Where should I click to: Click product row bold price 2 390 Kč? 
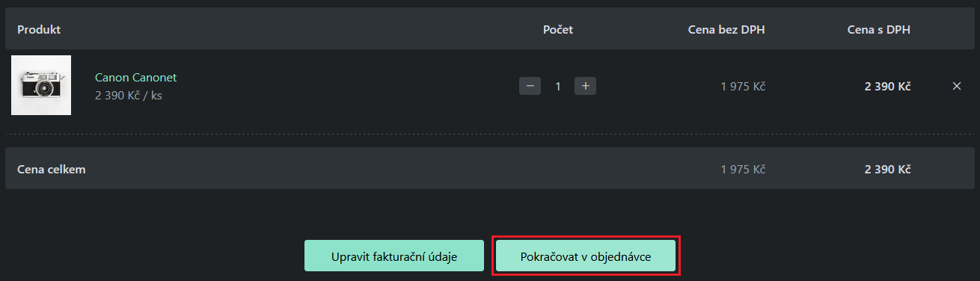[x=887, y=86]
